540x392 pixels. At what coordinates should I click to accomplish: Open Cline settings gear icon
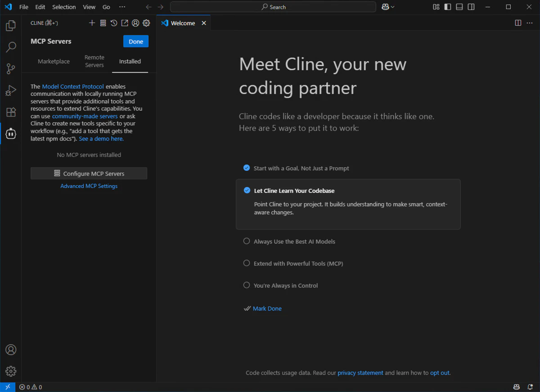(146, 23)
